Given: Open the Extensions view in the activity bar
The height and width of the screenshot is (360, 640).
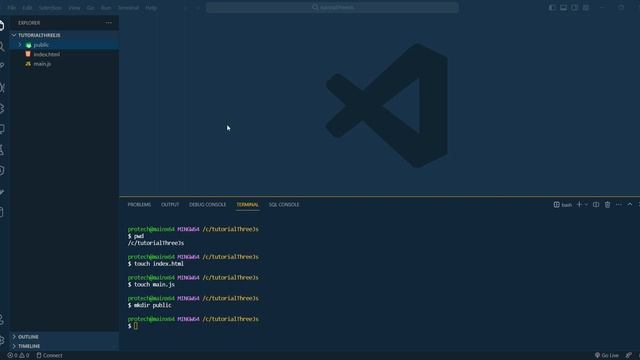Looking at the screenshot, I should [x=2, y=108].
